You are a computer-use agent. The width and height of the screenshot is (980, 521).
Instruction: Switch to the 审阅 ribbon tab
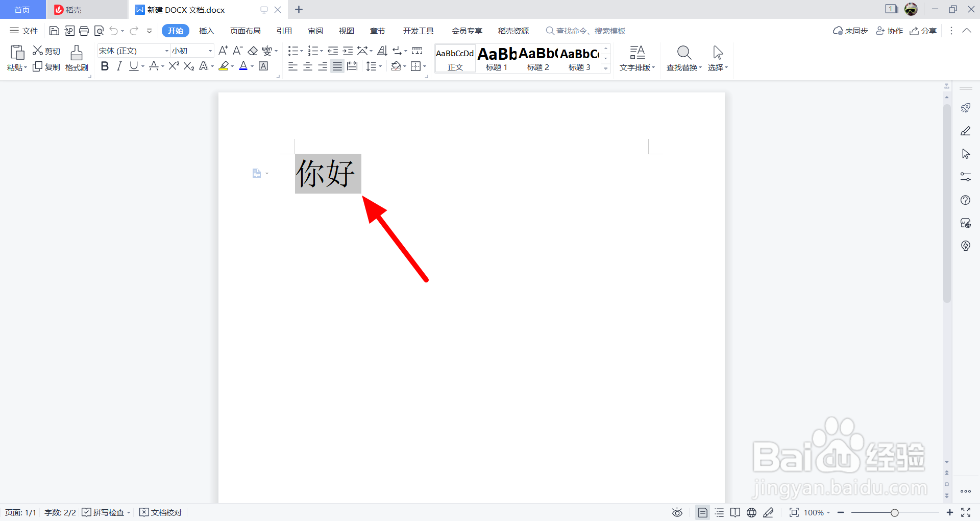tap(315, 31)
